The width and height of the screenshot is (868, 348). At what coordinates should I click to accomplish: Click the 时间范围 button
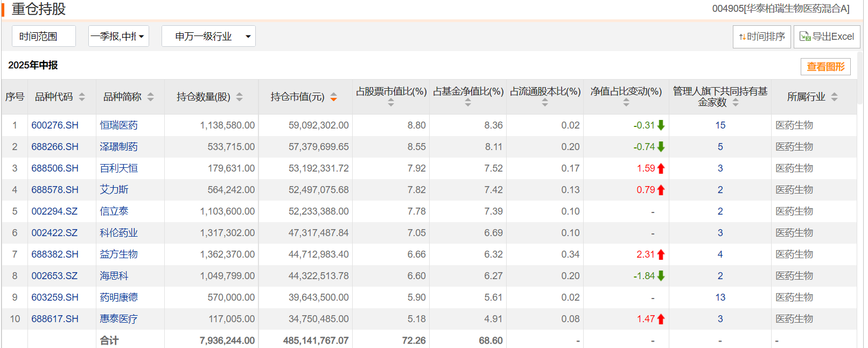pos(44,36)
